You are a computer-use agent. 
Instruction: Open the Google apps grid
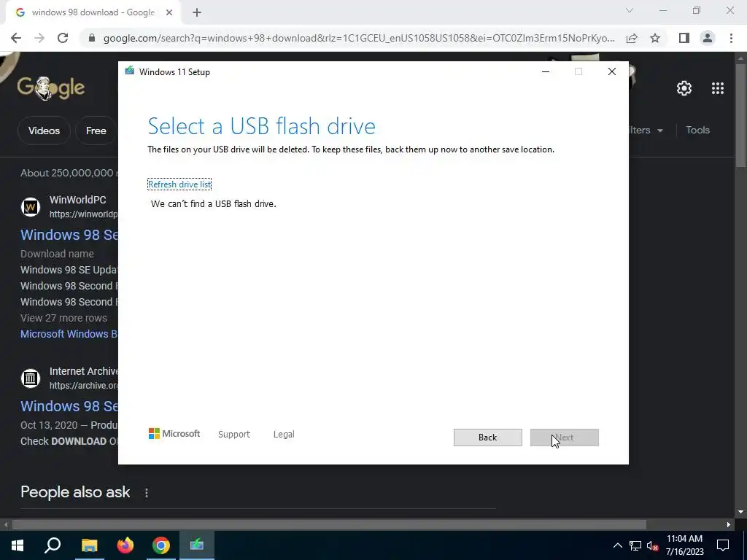(718, 88)
